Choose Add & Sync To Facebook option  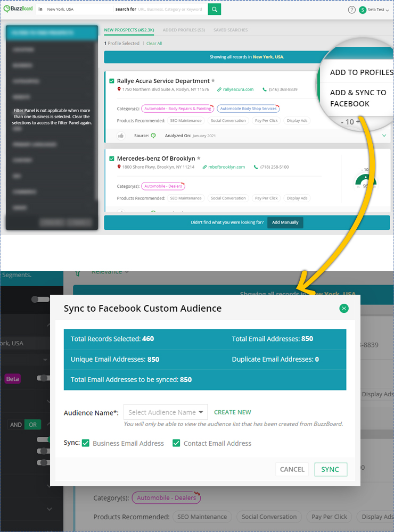(x=358, y=98)
